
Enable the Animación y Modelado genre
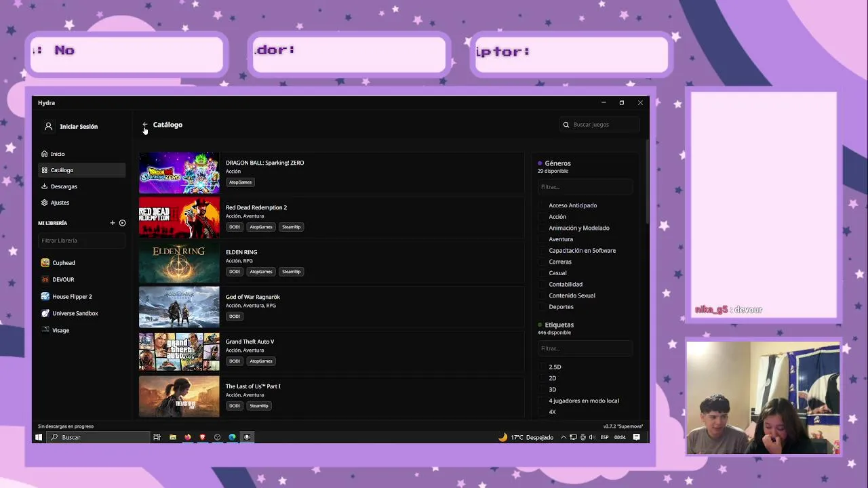click(542, 228)
